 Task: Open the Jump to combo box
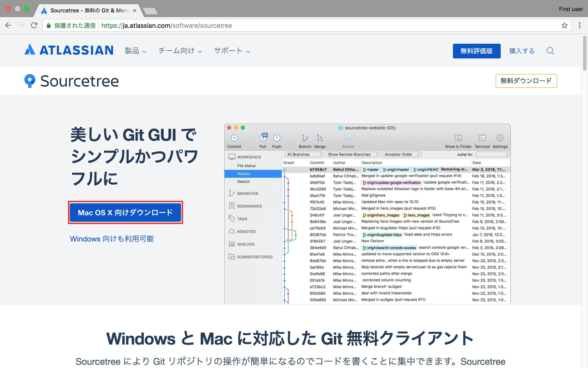pyautogui.click(x=492, y=154)
